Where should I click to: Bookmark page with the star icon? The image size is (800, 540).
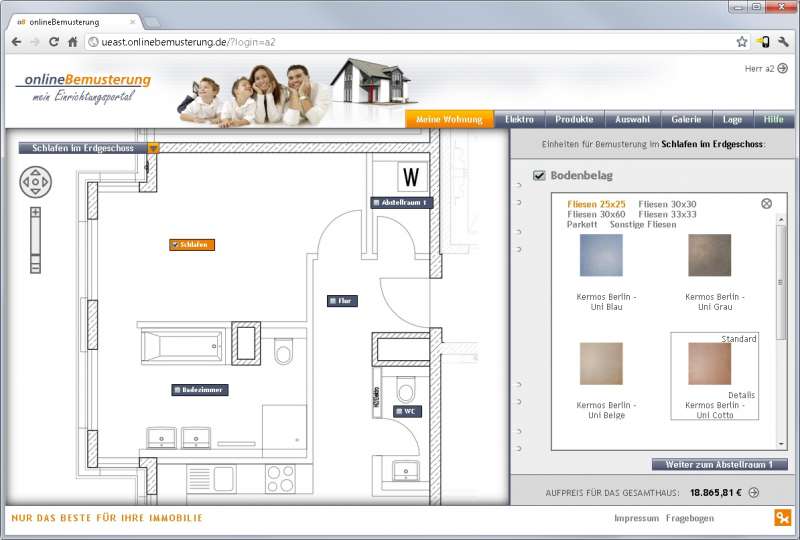tap(741, 42)
